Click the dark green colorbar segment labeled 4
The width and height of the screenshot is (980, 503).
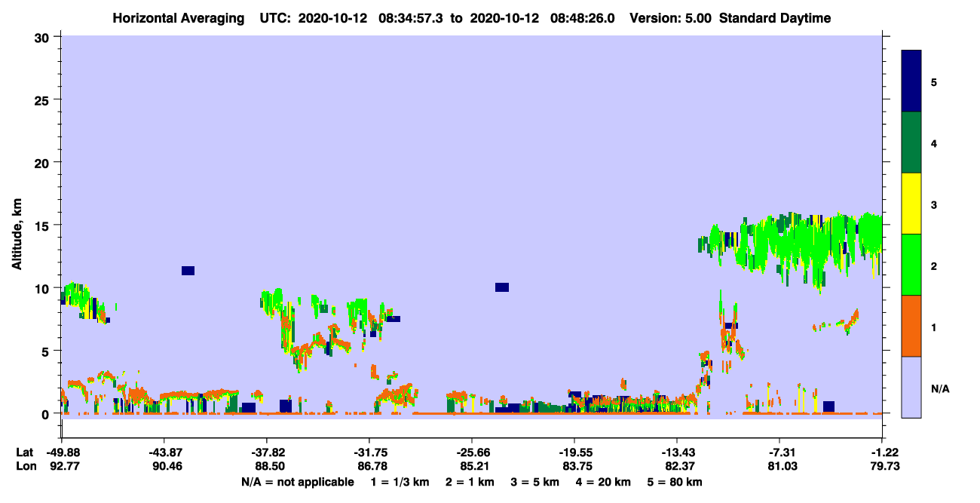click(911, 143)
